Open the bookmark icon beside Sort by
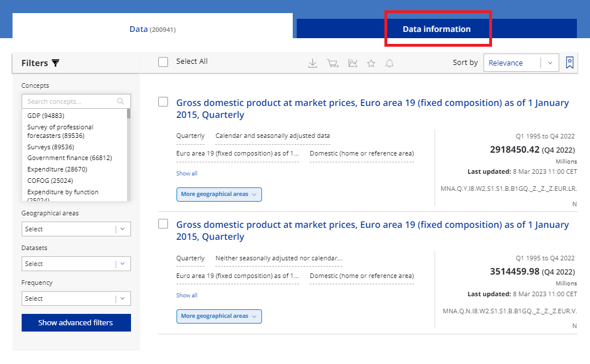The width and height of the screenshot is (590, 364). click(569, 63)
